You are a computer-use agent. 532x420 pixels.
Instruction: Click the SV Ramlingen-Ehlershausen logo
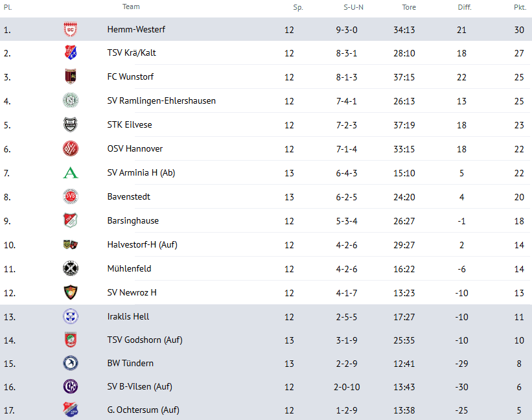point(70,100)
